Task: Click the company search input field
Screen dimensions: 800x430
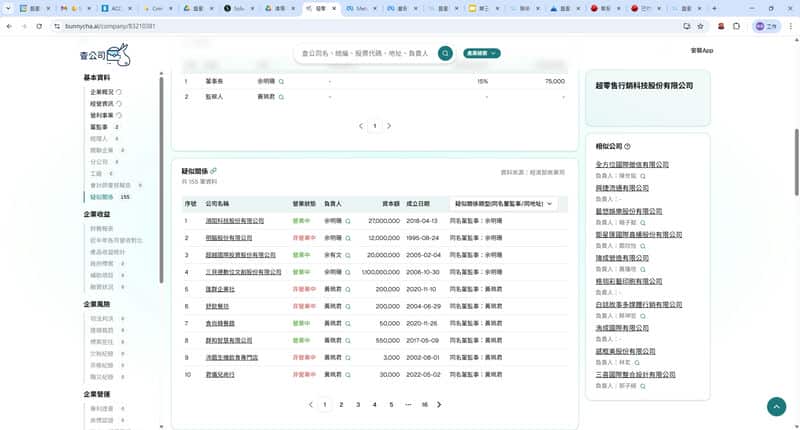Action: point(365,53)
